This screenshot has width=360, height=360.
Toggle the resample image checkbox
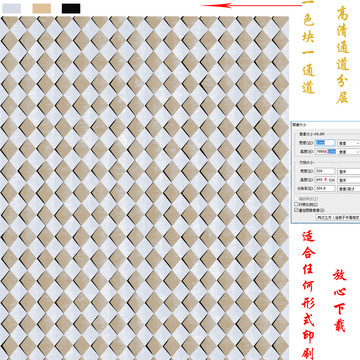click(x=296, y=210)
